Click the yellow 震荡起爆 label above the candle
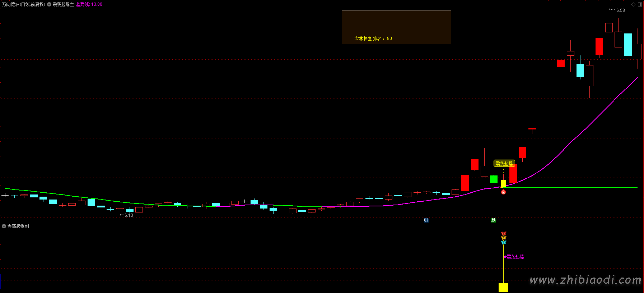The height and width of the screenshot is (293, 644). click(504, 164)
